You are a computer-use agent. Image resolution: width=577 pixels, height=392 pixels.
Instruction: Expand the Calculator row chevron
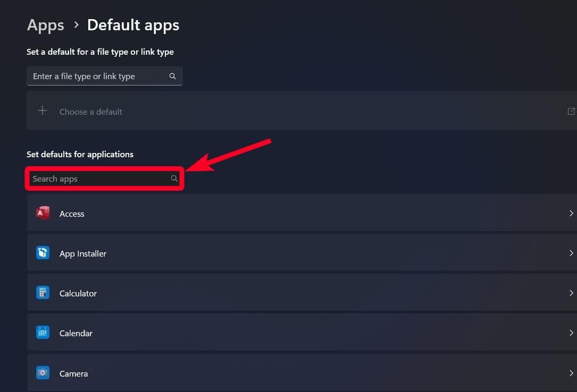click(571, 293)
